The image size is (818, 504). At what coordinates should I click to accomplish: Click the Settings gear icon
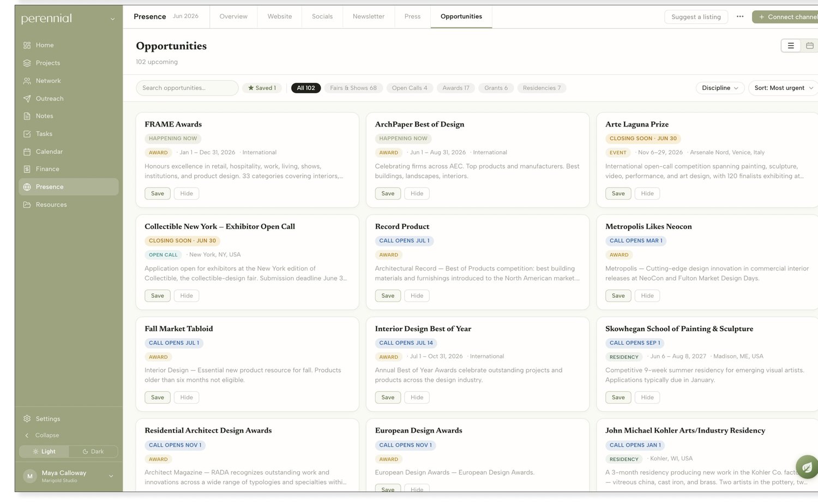click(27, 419)
